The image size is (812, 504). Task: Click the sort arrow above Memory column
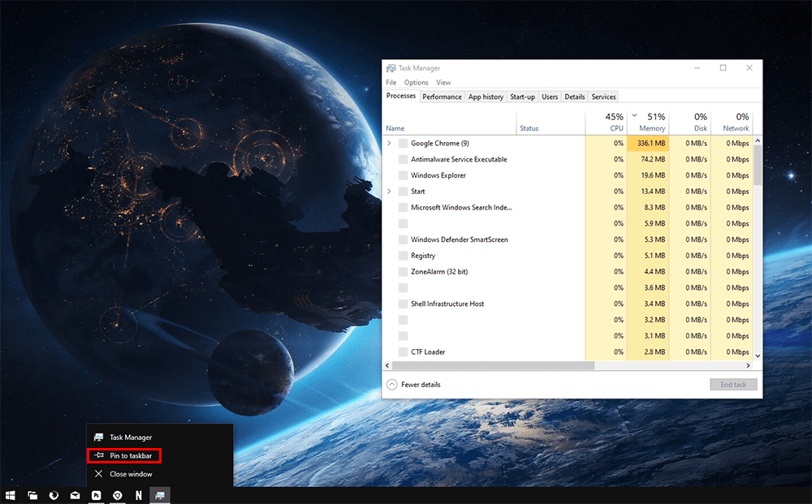coord(634,115)
